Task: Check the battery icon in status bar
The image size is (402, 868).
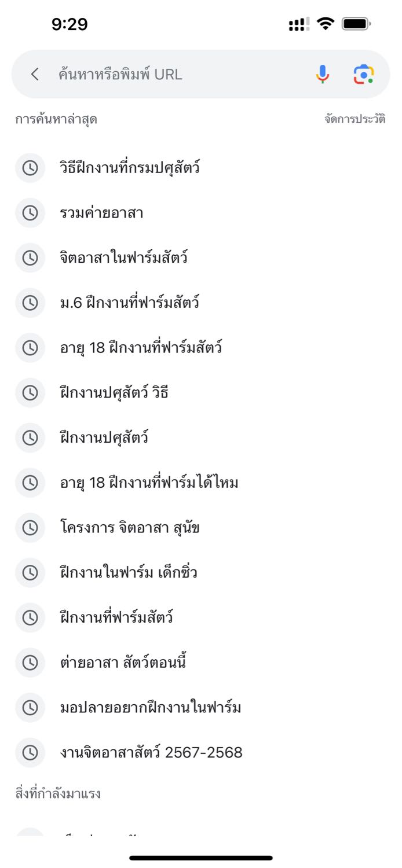Action: pyautogui.click(x=356, y=24)
